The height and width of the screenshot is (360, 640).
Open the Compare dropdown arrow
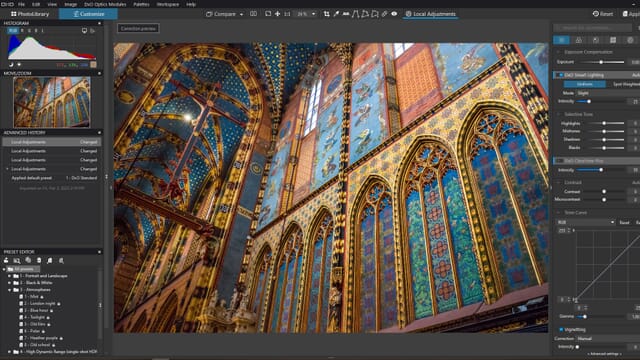coord(241,14)
